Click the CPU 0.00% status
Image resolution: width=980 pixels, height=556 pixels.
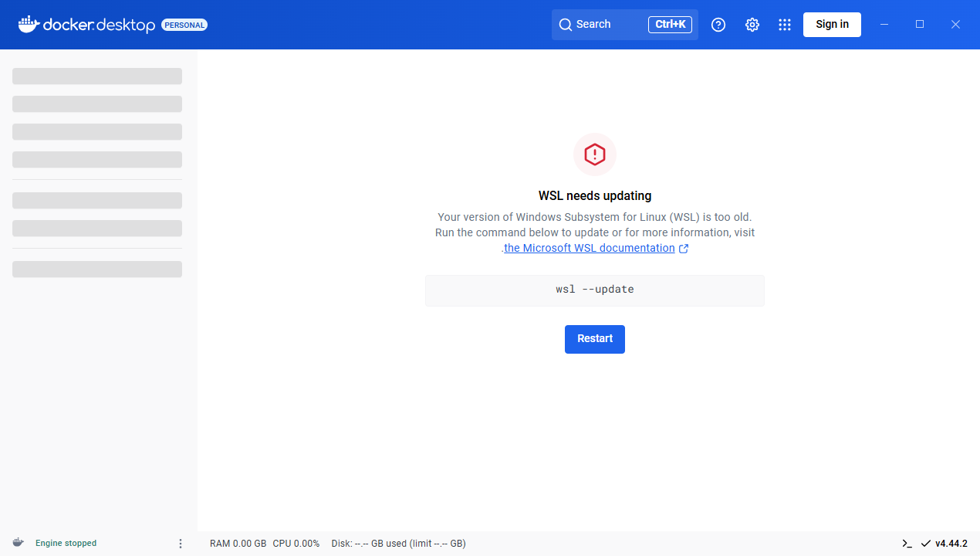tap(296, 544)
